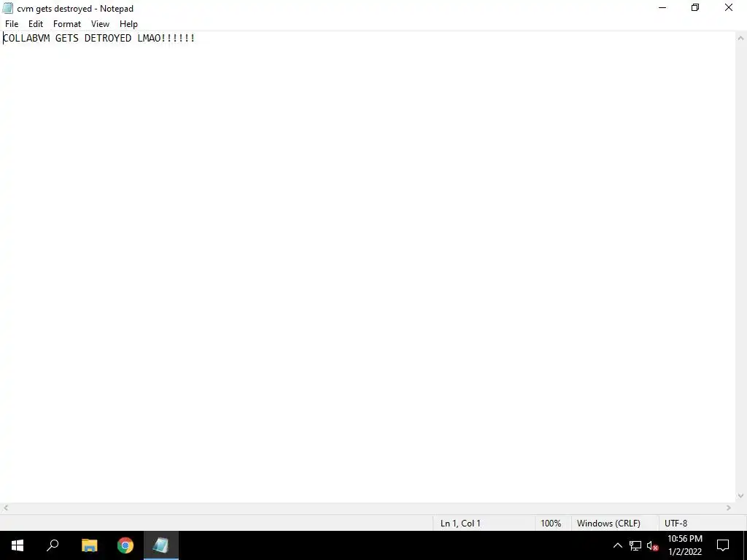Minimize the Notepad window
The width and height of the screenshot is (747, 560).
click(662, 7)
